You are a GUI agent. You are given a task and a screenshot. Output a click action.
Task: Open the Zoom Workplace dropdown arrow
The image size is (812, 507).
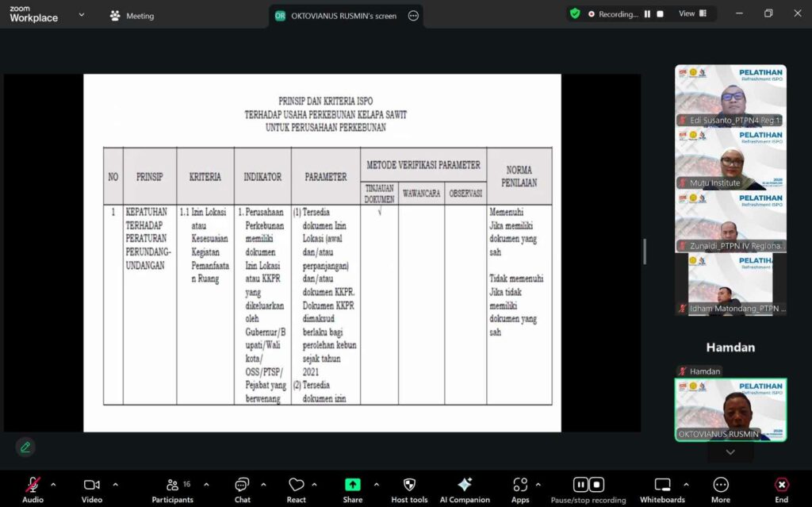[81, 14]
